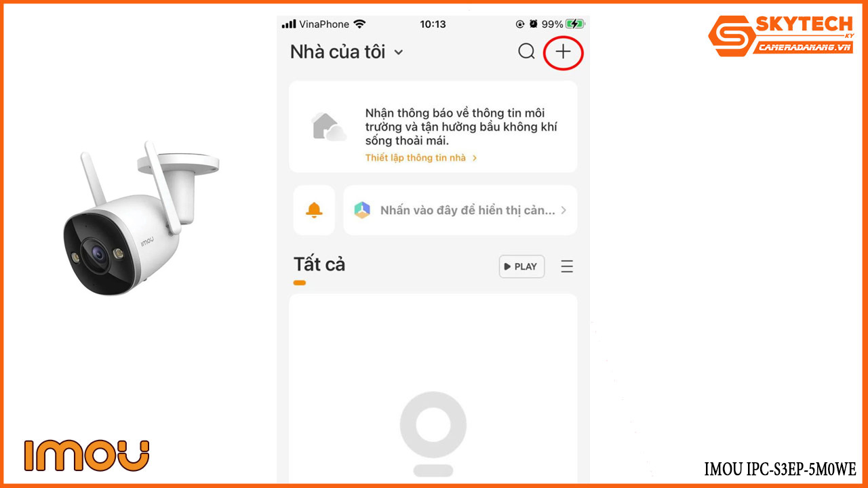Screen dimensions: 868x488
Task: Expand the 'Nhà của tôi' home dropdown
Action: 399,52
